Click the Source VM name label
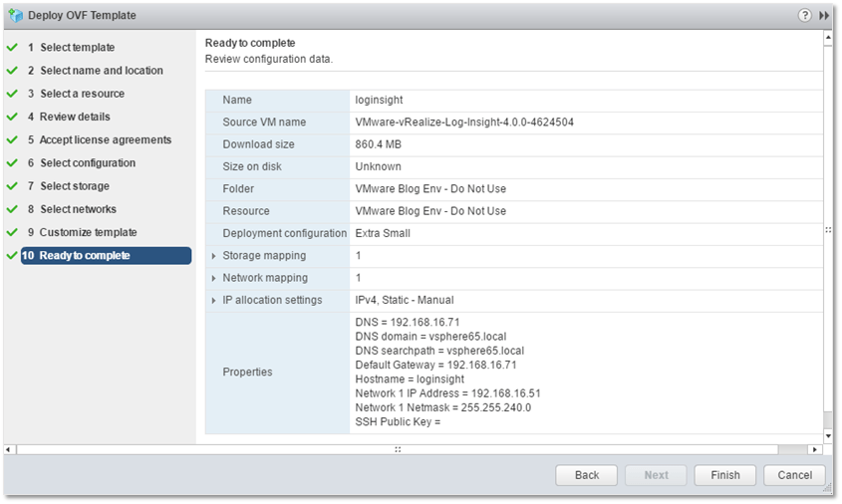Image resolution: width=842 pixels, height=504 pixels. [264, 122]
